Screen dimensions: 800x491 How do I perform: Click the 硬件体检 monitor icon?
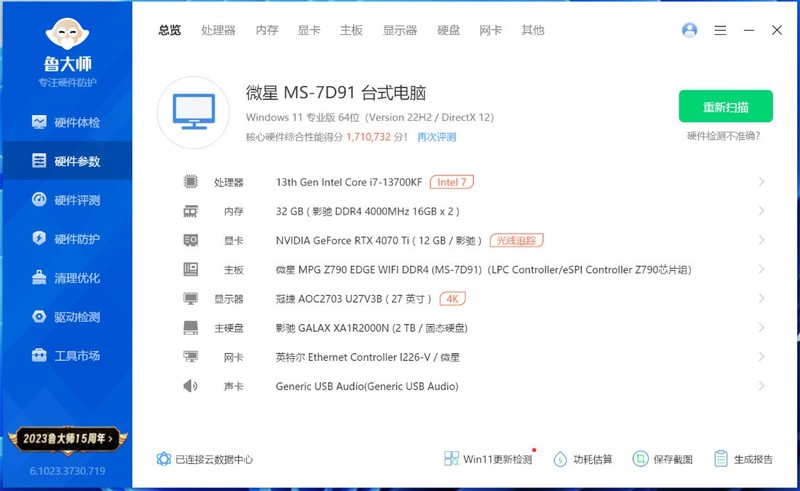click(39, 121)
